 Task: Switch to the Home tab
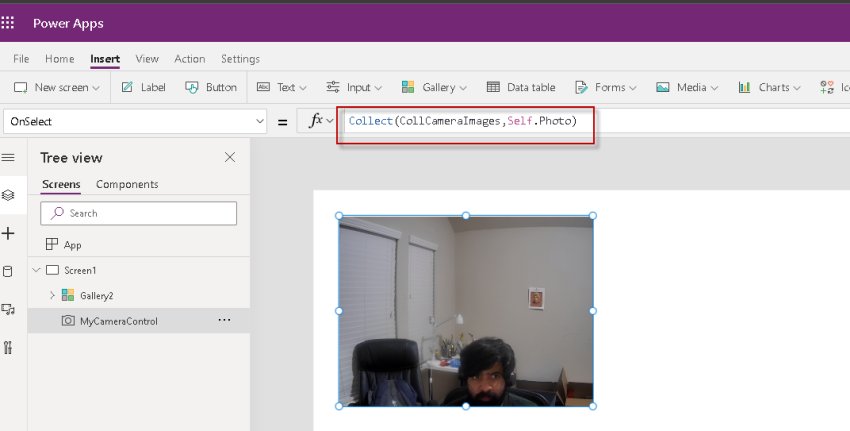coord(60,59)
